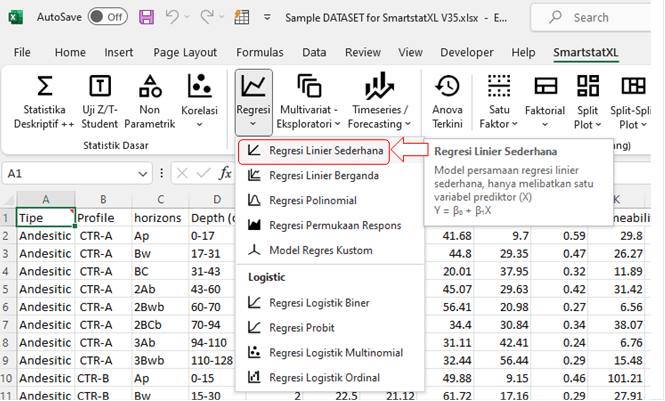Image resolution: width=665 pixels, height=401 pixels.
Task: Click the Save icon in title bar
Action: (x=147, y=17)
